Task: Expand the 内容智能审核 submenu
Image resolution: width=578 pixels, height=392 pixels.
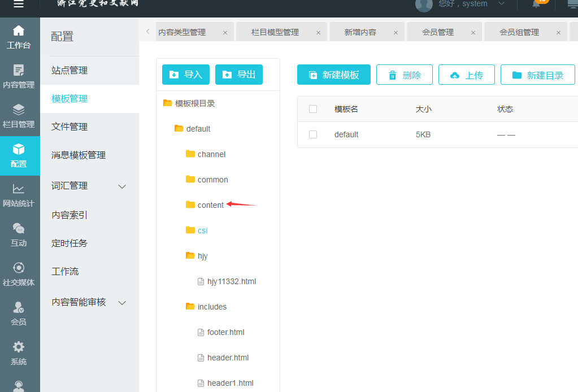Action: click(121, 303)
